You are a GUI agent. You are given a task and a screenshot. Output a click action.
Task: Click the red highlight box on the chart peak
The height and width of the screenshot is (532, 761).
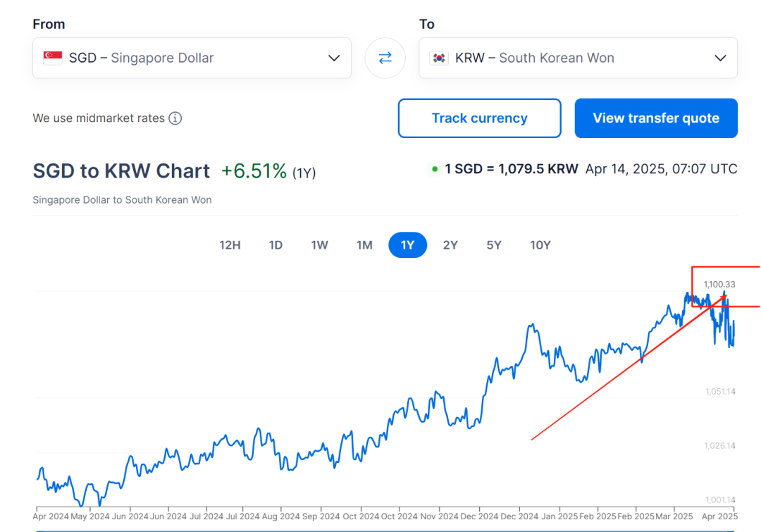click(726, 287)
